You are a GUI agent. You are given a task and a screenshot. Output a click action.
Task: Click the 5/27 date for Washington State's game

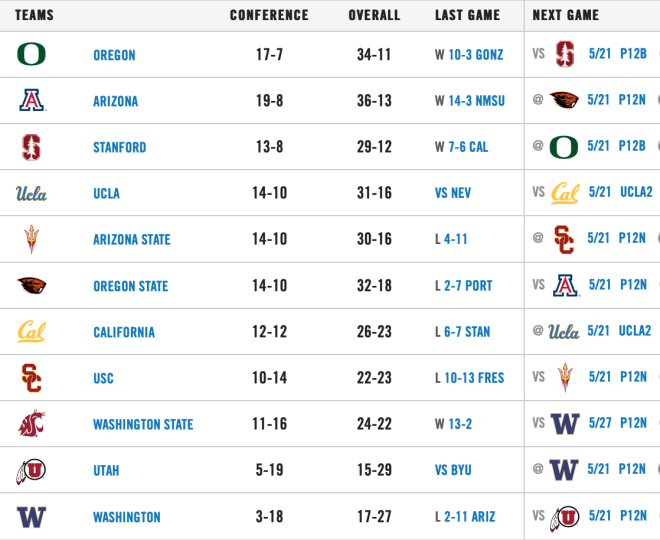[599, 423]
